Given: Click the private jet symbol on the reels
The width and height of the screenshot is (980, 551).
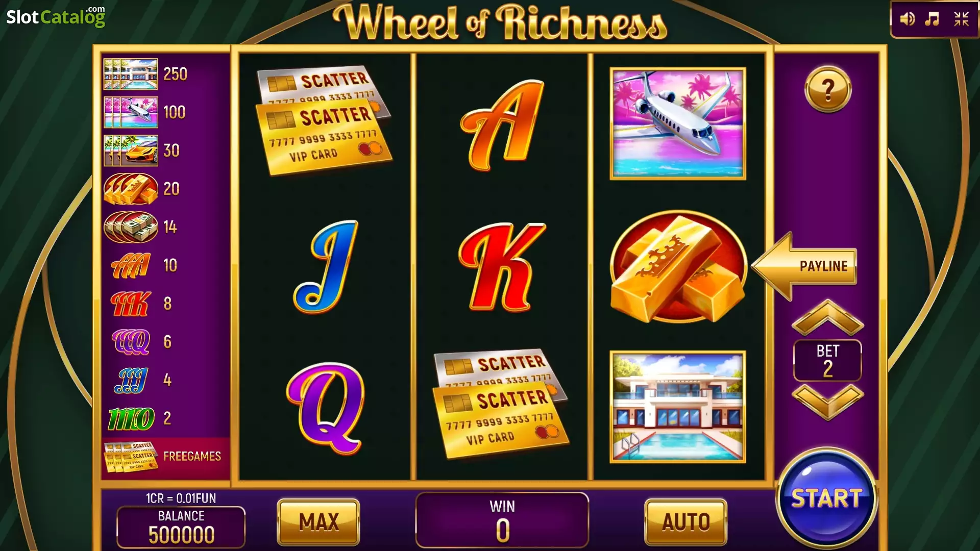Looking at the screenshot, I should pos(678,123).
